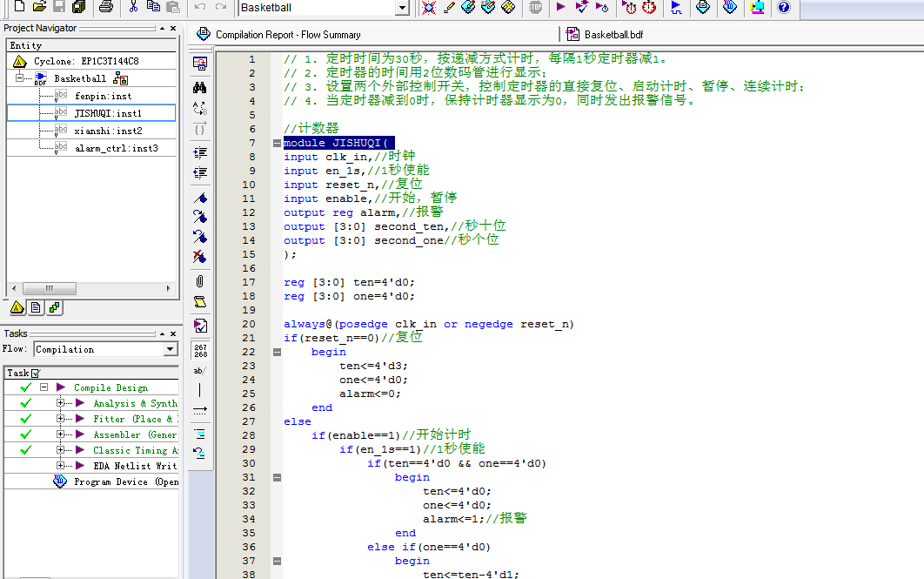924x579 pixels.
Task: Switch to Design Units tab icon
Action: pyautogui.click(x=54, y=307)
